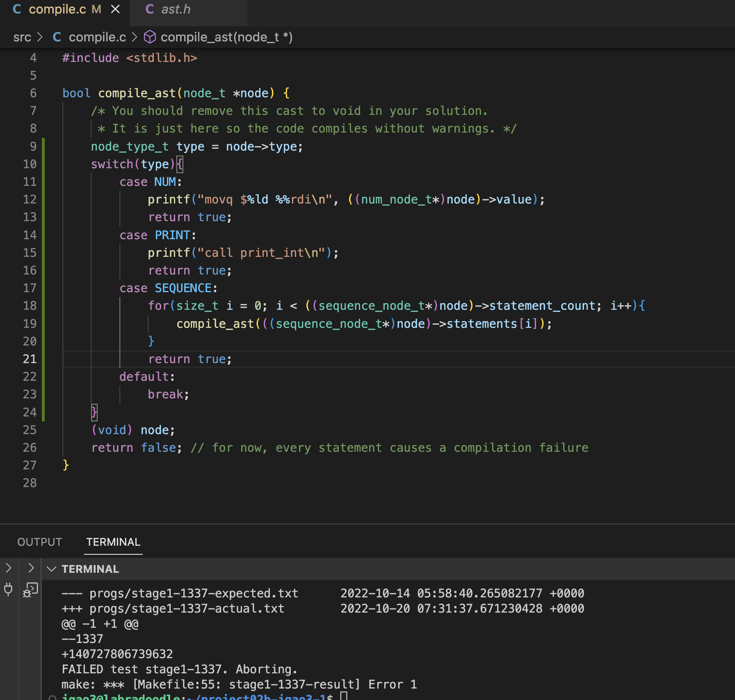Click the Makefile:55 reference in terminal output
This screenshot has width=735, height=700.
177,684
